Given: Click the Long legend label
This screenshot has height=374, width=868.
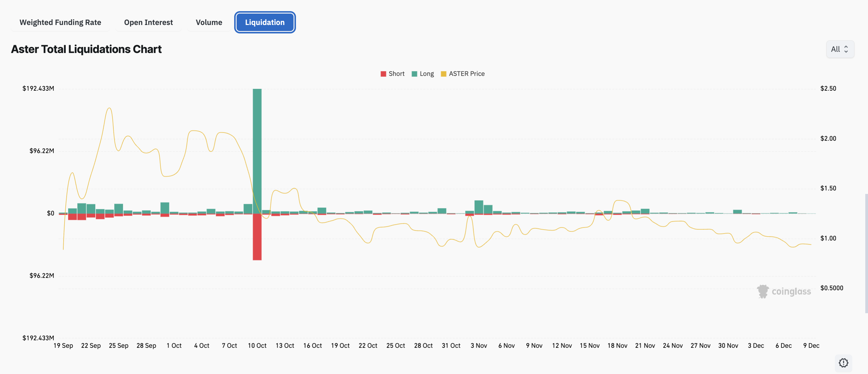Looking at the screenshot, I should tap(426, 74).
